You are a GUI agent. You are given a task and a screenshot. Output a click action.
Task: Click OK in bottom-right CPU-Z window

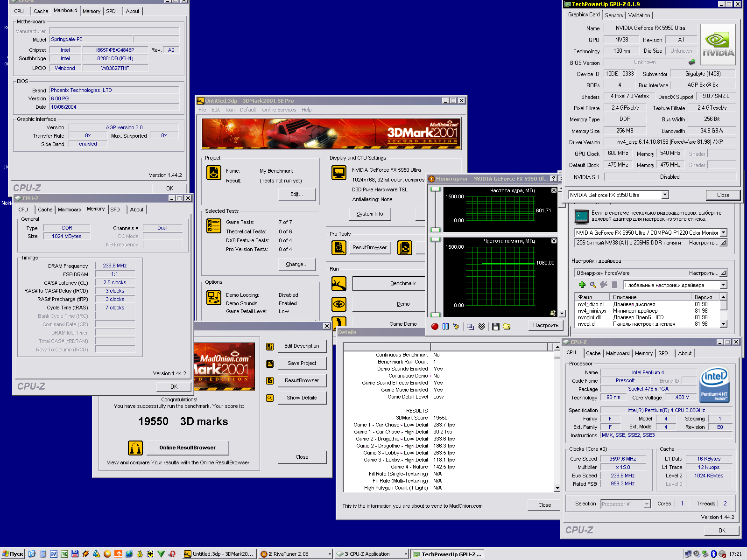(722, 530)
